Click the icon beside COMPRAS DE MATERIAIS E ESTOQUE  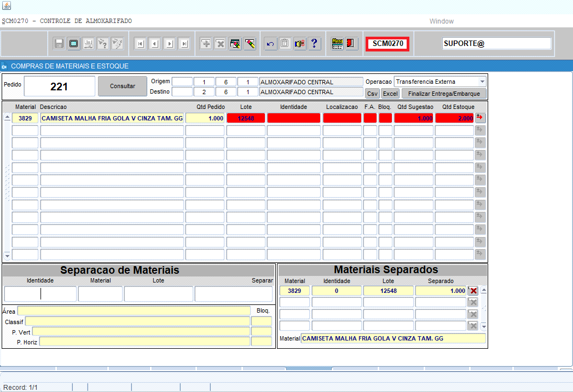4,66
